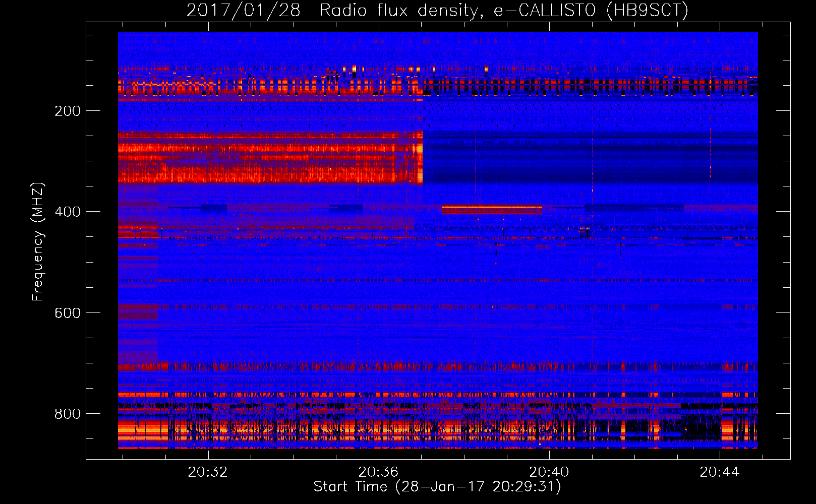Click the 20:40 time tick label

(x=549, y=472)
